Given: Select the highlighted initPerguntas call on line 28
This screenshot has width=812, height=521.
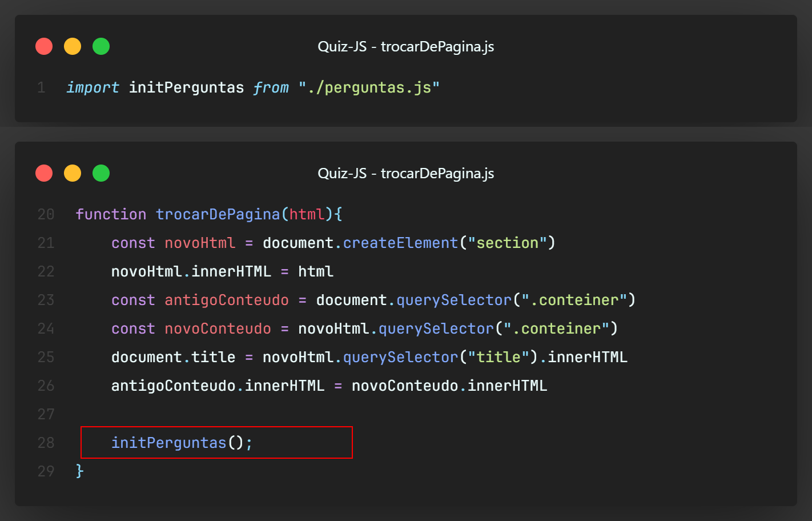Looking at the screenshot, I should pyautogui.click(x=168, y=442).
